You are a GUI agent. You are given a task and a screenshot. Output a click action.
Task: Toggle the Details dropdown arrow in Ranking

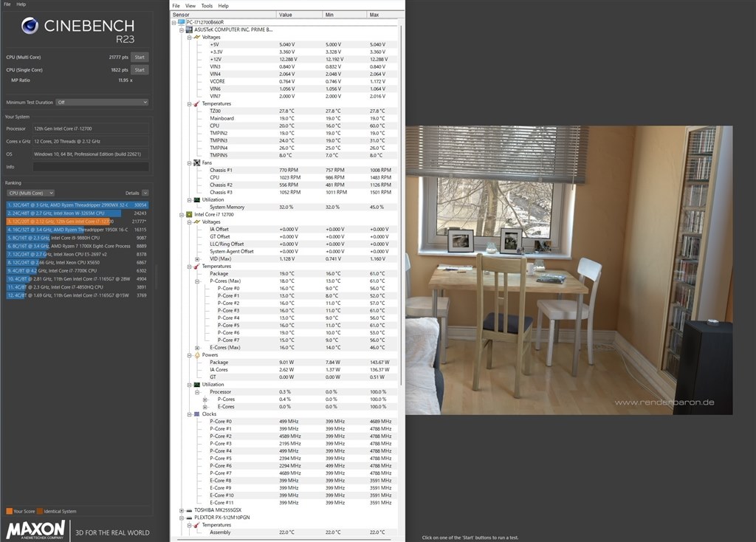point(145,193)
